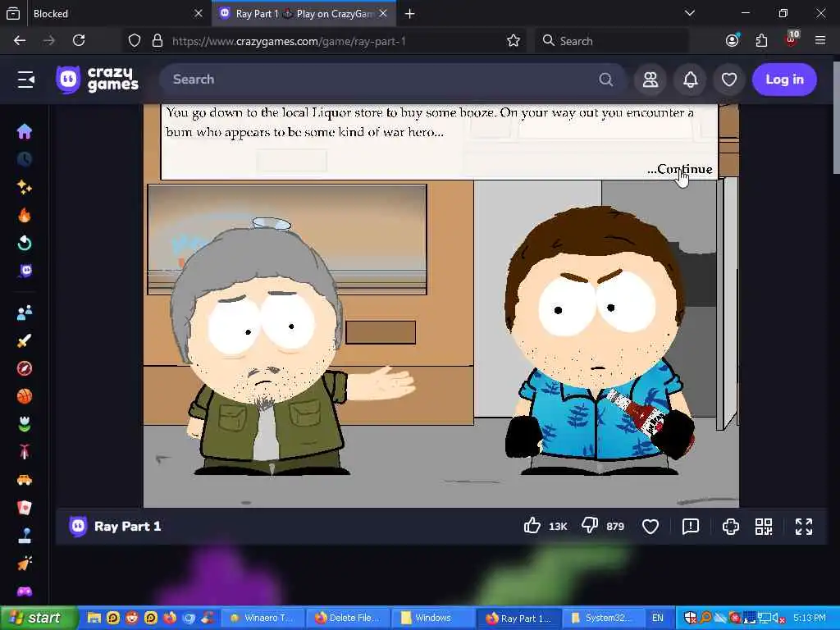
Task: Open Firefox application menu
Action: click(820, 40)
